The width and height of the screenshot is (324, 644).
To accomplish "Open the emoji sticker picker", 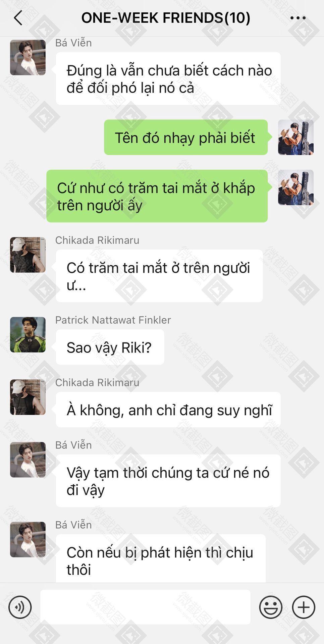I will (x=271, y=607).
